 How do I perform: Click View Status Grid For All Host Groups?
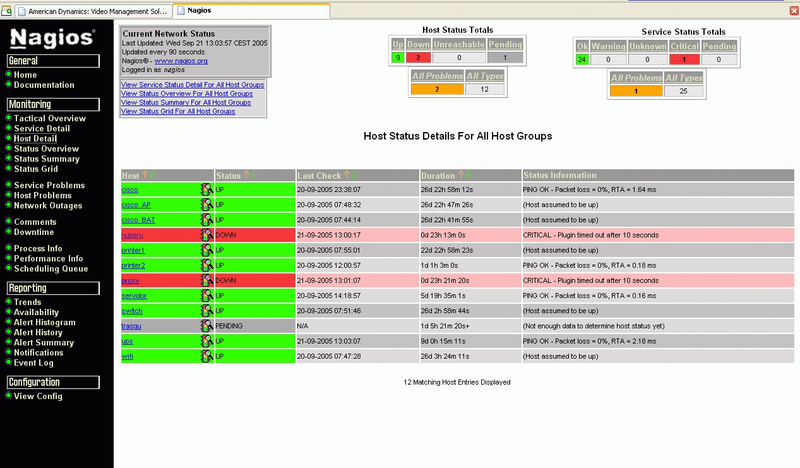(x=178, y=111)
